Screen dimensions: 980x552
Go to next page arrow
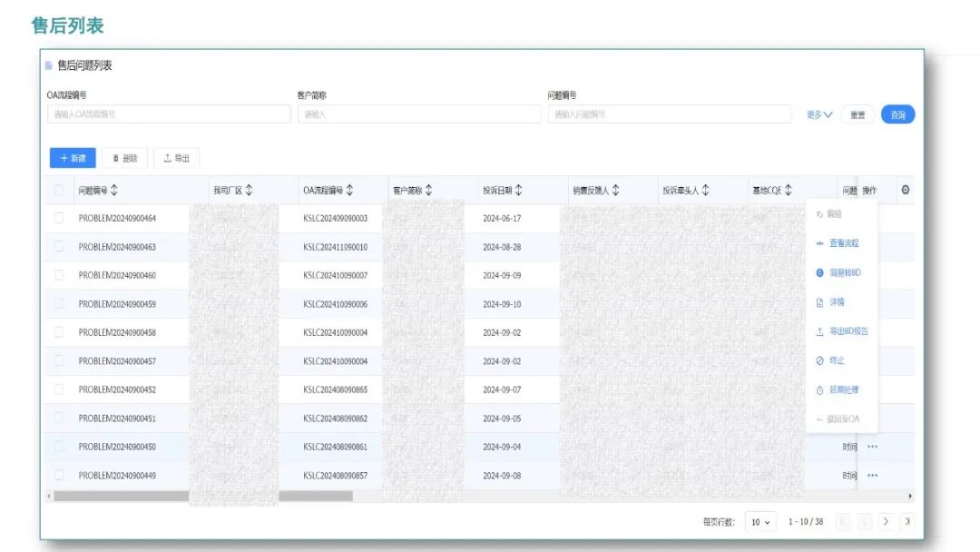(x=886, y=521)
